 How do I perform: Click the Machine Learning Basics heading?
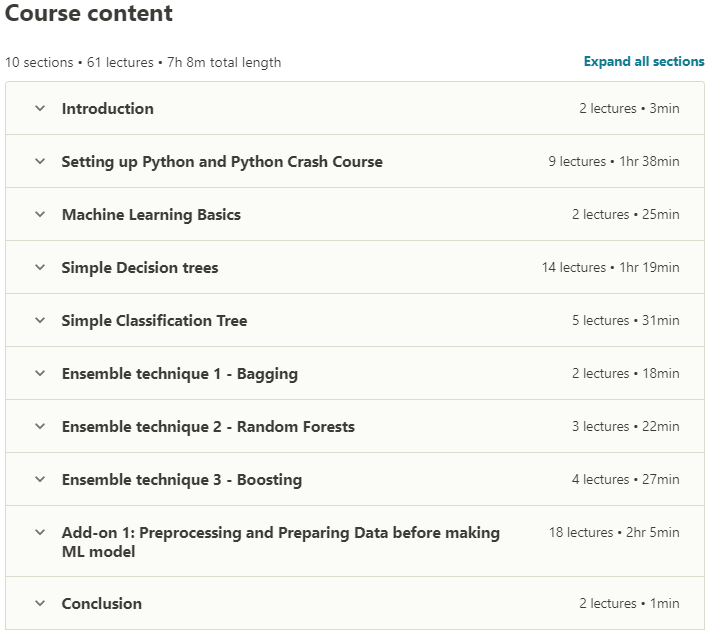pyautogui.click(x=151, y=215)
